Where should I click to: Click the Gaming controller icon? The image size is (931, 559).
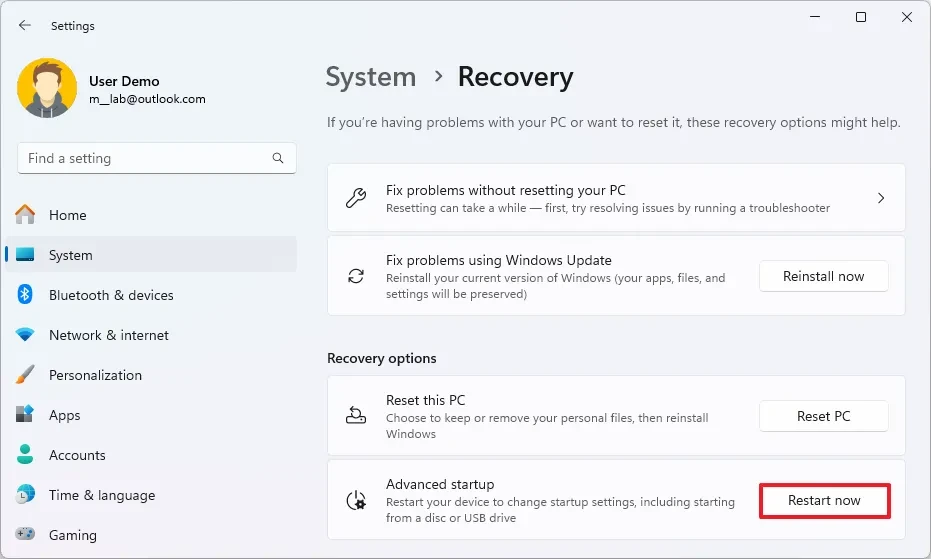pos(25,533)
